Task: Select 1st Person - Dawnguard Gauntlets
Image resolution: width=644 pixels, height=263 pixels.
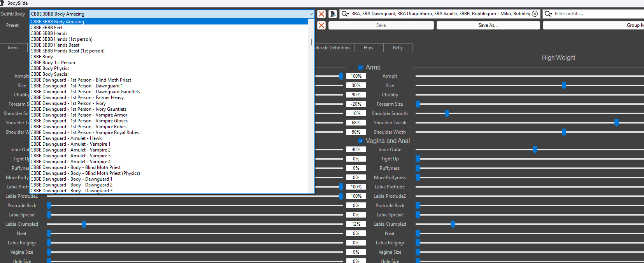Action: [x=169, y=92]
